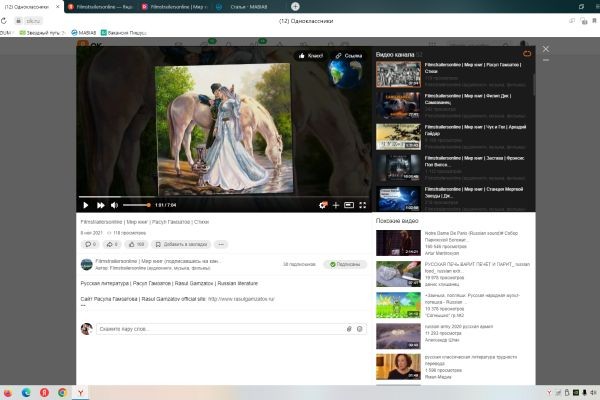The image size is (600, 400).
Task: Open the Вакансии bookmark
Action: point(123,33)
